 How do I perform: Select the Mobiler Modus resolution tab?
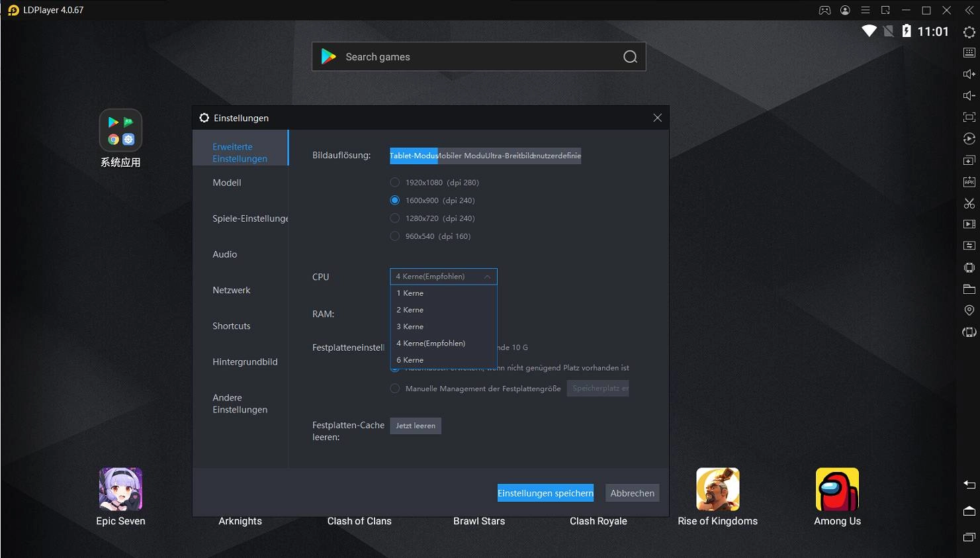pos(461,156)
